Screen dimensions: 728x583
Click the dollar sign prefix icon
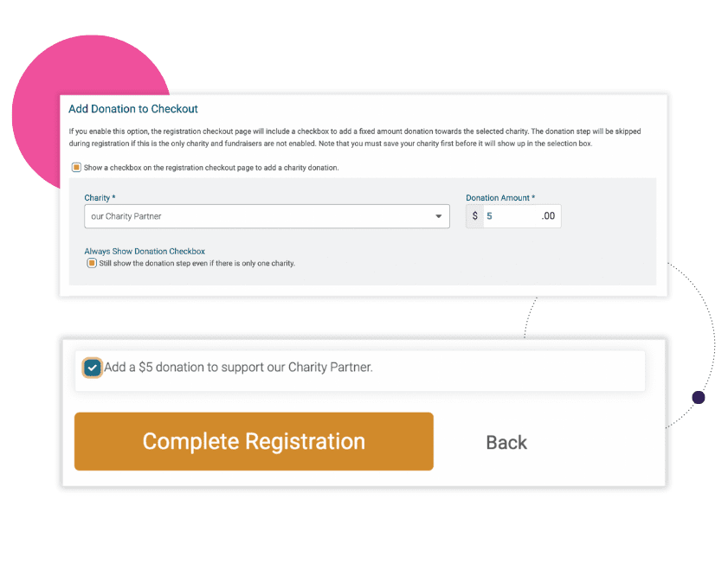475,216
